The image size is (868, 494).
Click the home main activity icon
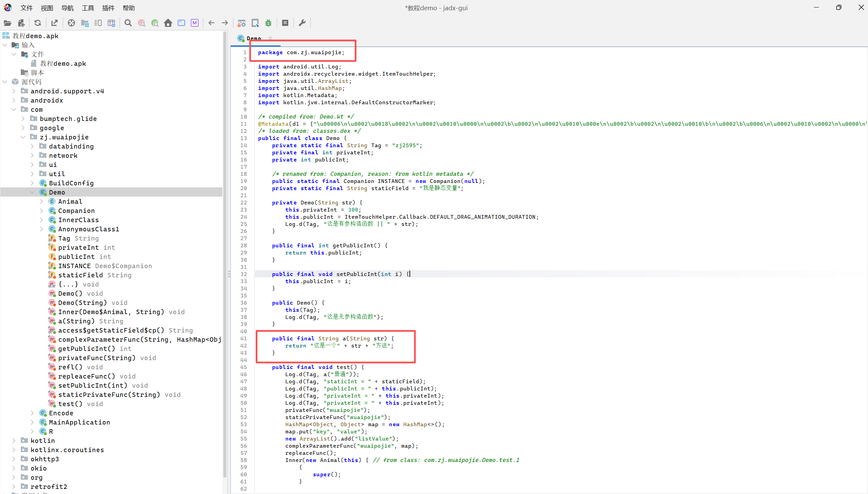[x=168, y=23]
